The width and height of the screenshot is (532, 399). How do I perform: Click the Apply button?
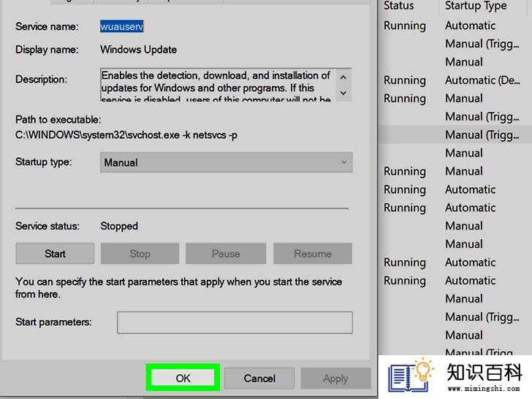tap(335, 378)
